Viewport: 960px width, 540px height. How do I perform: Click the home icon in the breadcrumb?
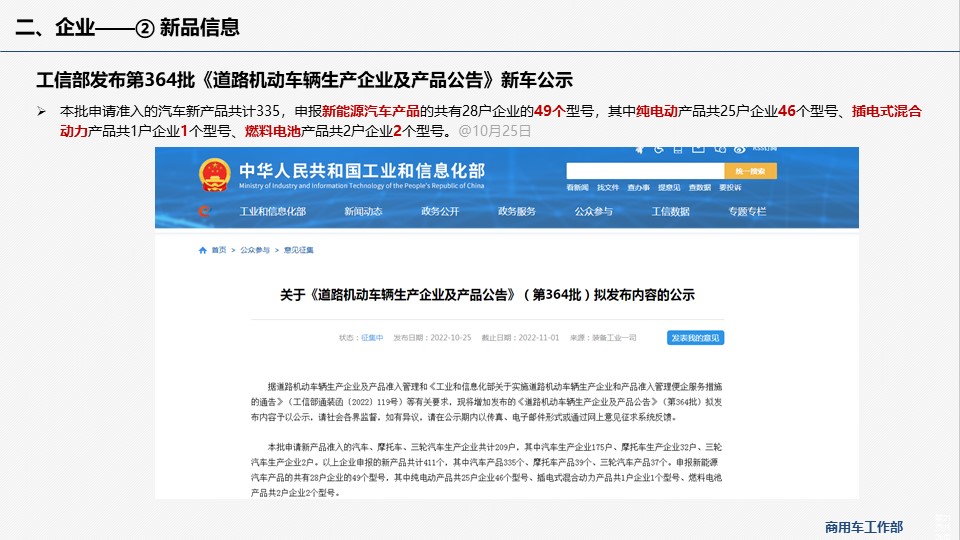tap(203, 250)
